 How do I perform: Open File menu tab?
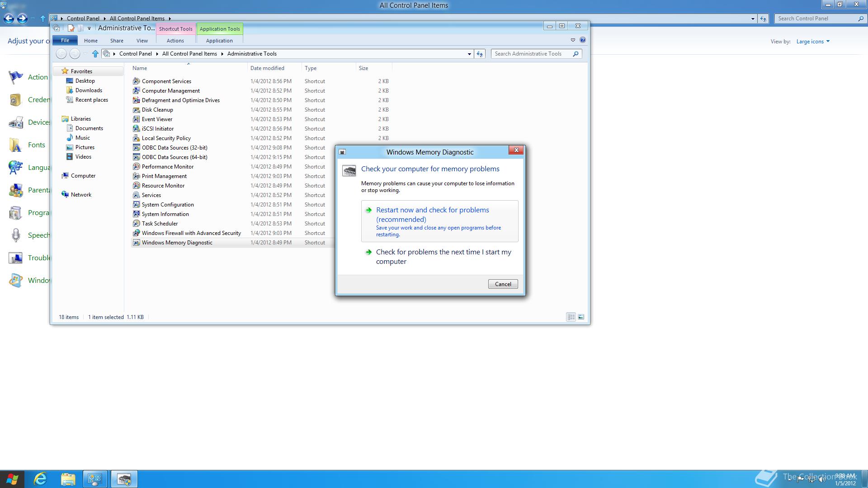point(65,40)
